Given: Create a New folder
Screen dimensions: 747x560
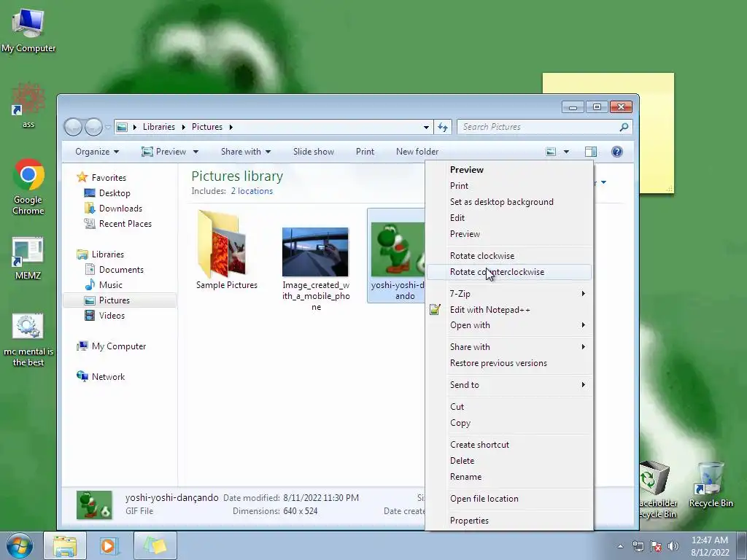Looking at the screenshot, I should 417,152.
